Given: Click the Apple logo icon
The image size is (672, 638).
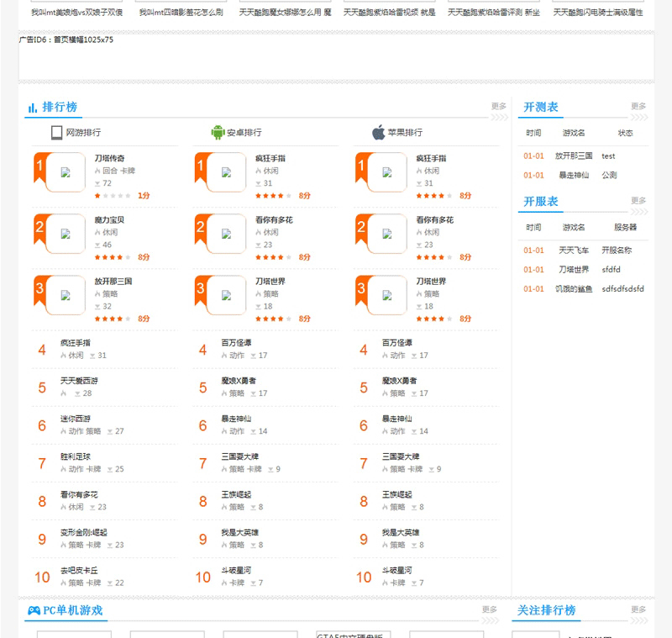Looking at the screenshot, I should point(379,132).
